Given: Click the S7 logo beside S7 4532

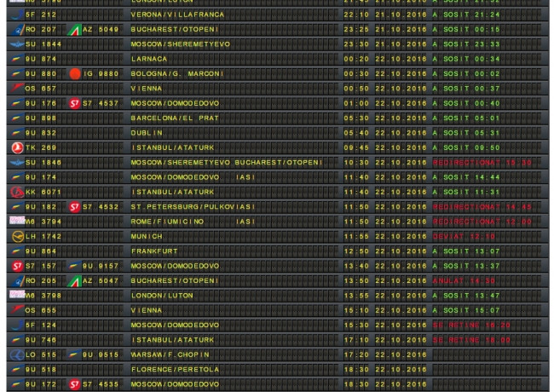Looking at the screenshot, I should [x=75, y=207].
